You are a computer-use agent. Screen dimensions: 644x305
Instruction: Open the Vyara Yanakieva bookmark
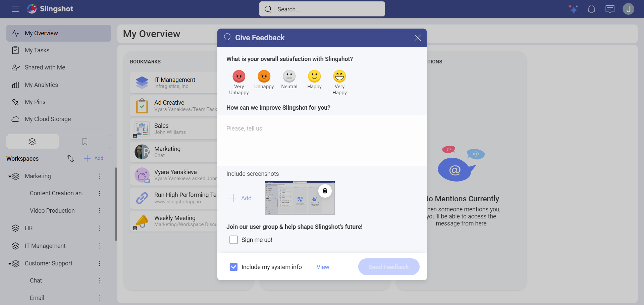[174, 175]
